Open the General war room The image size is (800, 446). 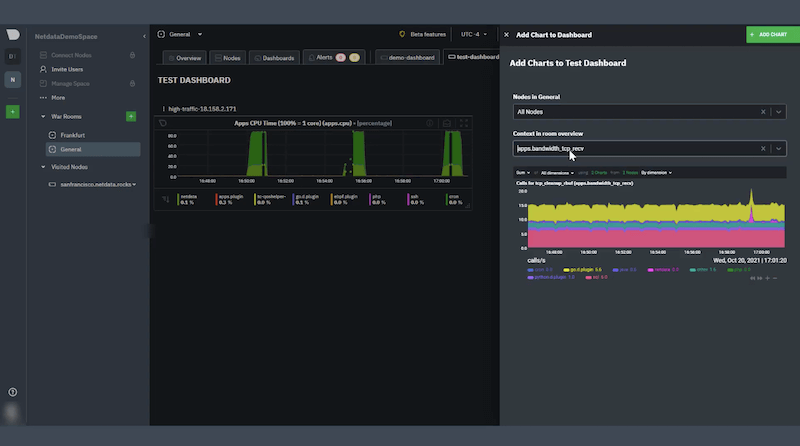93,150
